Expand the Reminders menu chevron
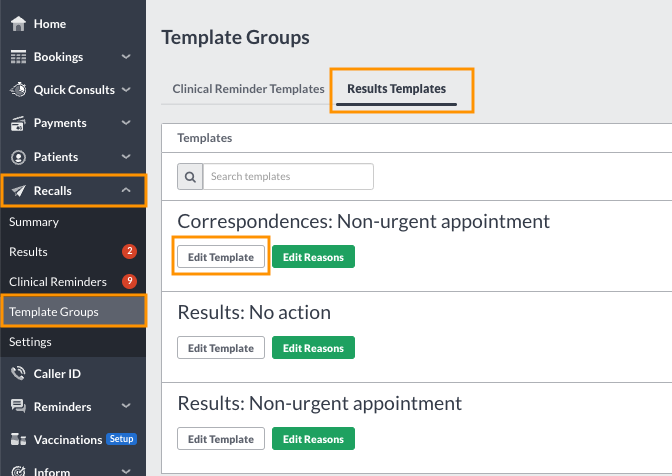The width and height of the screenshot is (672, 476). [x=126, y=405]
